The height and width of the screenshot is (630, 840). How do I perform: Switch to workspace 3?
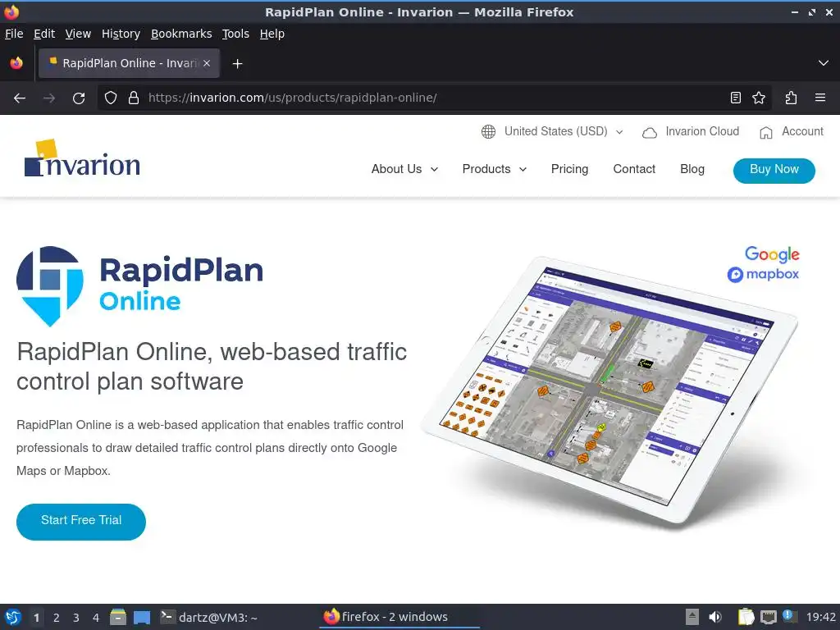coord(76,618)
